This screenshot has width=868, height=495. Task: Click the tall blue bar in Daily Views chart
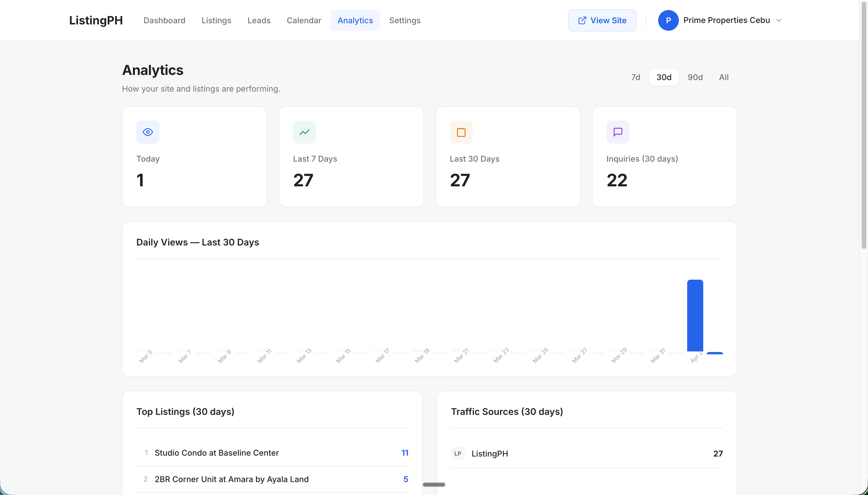tap(695, 316)
